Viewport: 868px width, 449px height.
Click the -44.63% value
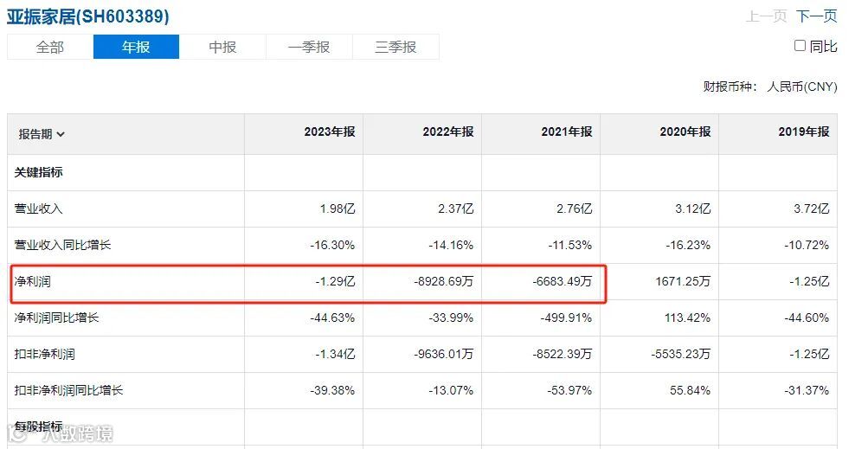click(332, 318)
